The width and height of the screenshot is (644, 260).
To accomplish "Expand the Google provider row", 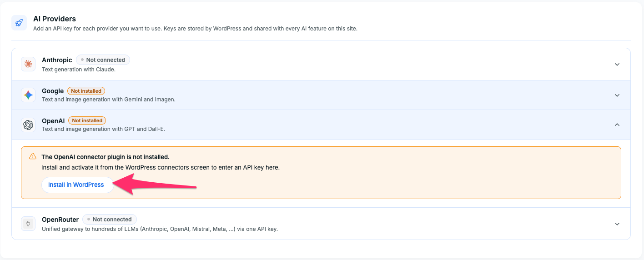I will pyautogui.click(x=617, y=95).
